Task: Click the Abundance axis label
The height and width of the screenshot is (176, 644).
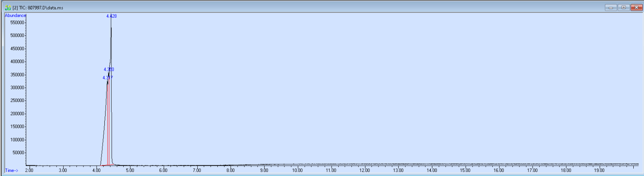Action: click(16, 15)
